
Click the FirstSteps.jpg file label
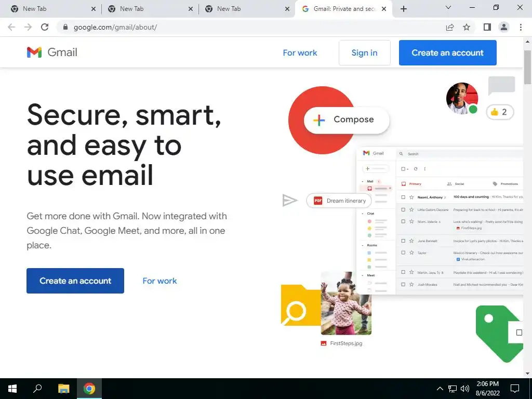click(x=342, y=343)
